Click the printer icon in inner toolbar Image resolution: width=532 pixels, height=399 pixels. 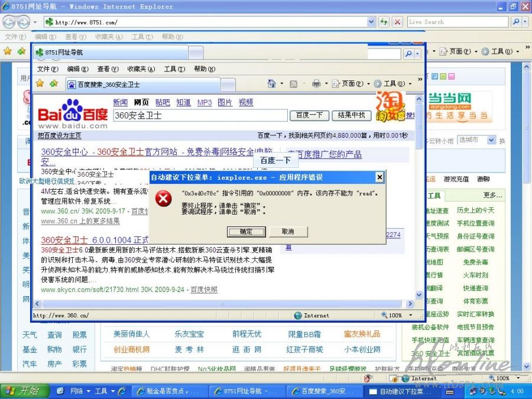point(316,84)
